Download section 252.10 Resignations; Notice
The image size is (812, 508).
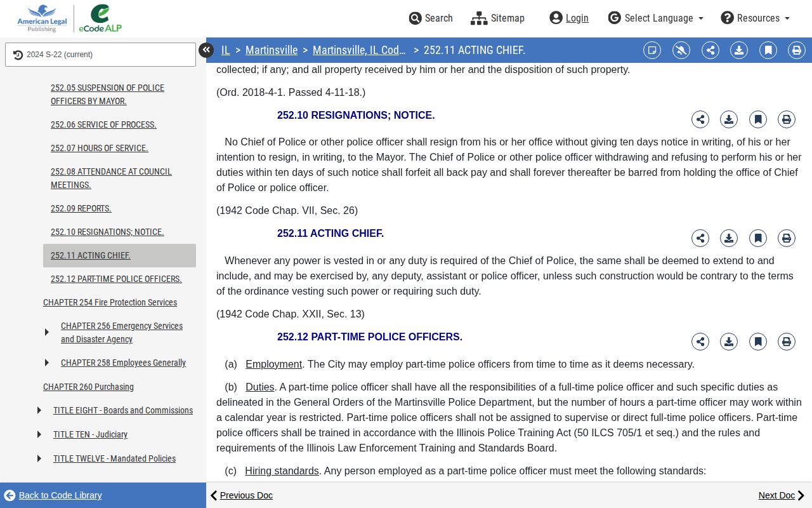[729, 119]
